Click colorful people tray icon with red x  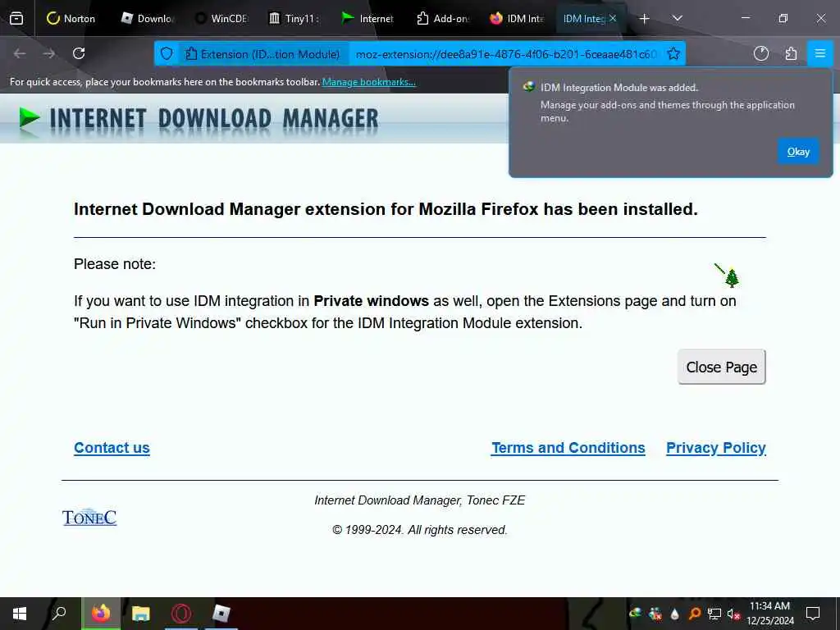click(655, 614)
